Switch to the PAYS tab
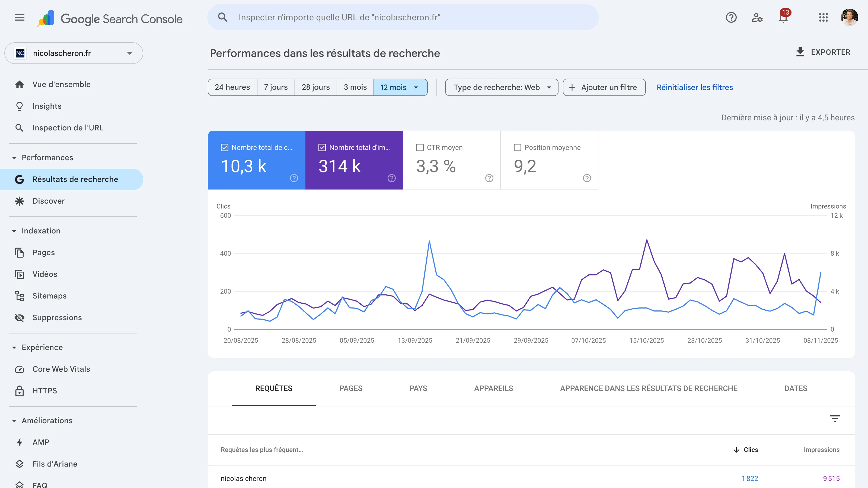The height and width of the screenshot is (488, 868). (418, 388)
